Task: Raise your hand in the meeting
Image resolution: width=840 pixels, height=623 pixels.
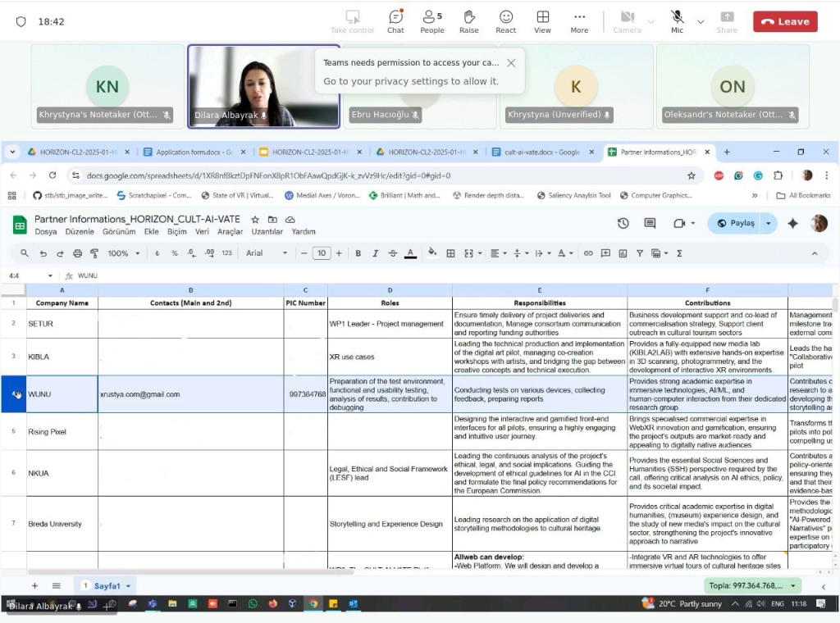Action: 468,21
